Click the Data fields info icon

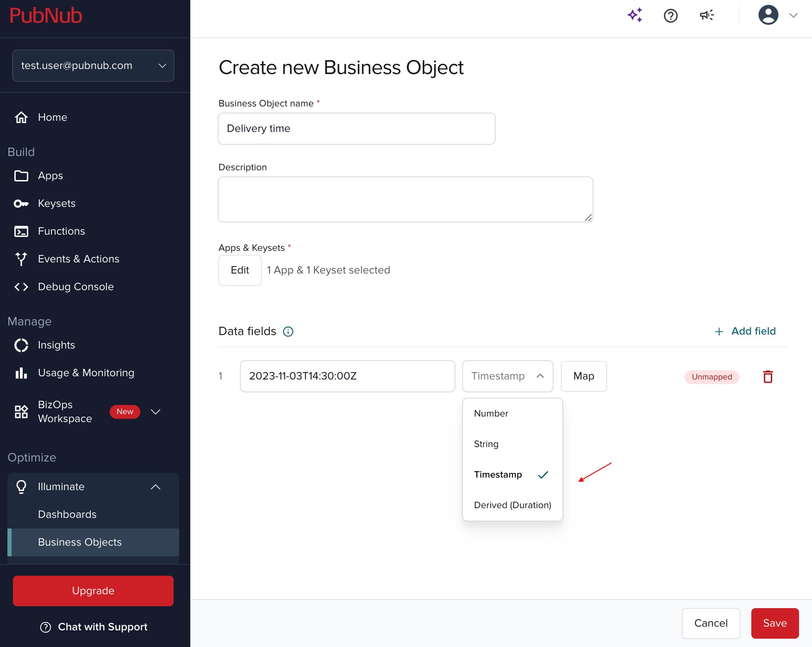tap(288, 331)
